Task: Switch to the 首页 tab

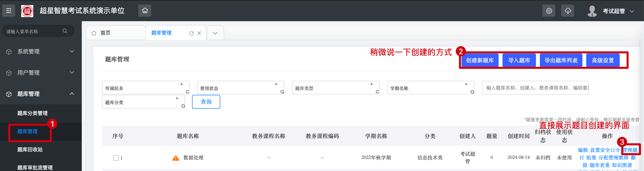Action: coord(105,33)
